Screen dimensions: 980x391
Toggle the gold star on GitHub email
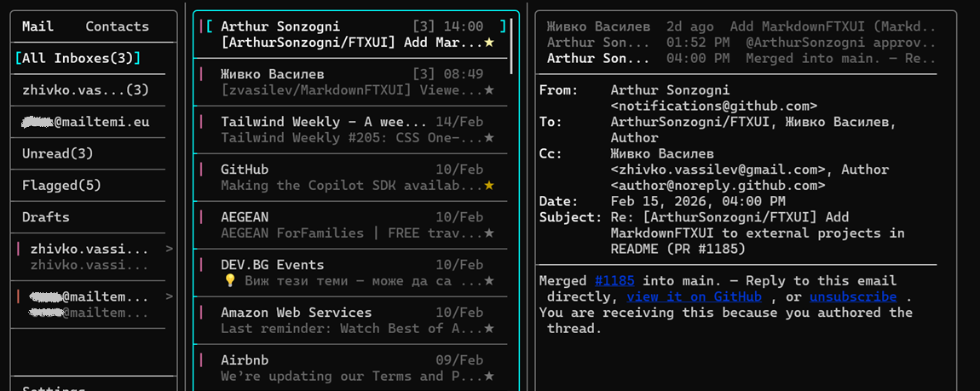point(489,186)
